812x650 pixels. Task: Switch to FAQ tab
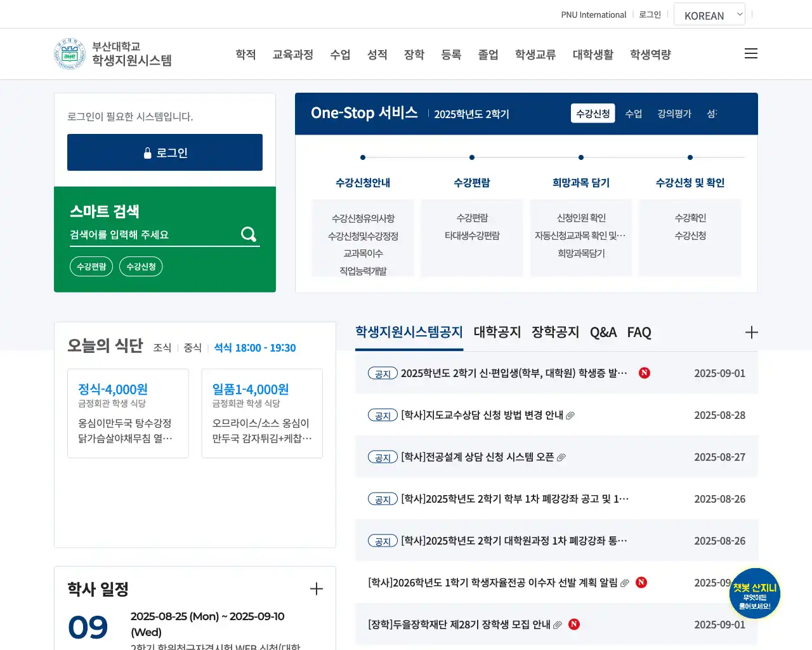pyautogui.click(x=639, y=332)
